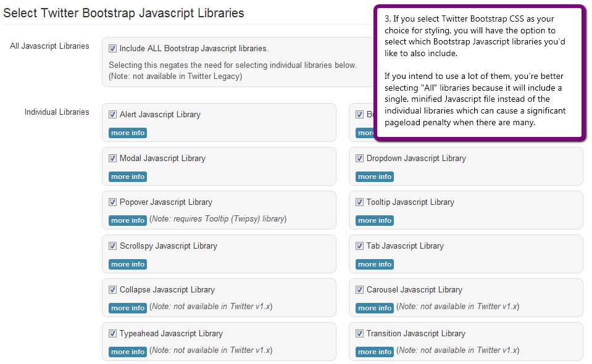The height and width of the screenshot is (364, 592).
Task: Open more info for Carousel library
Action: coord(375,308)
